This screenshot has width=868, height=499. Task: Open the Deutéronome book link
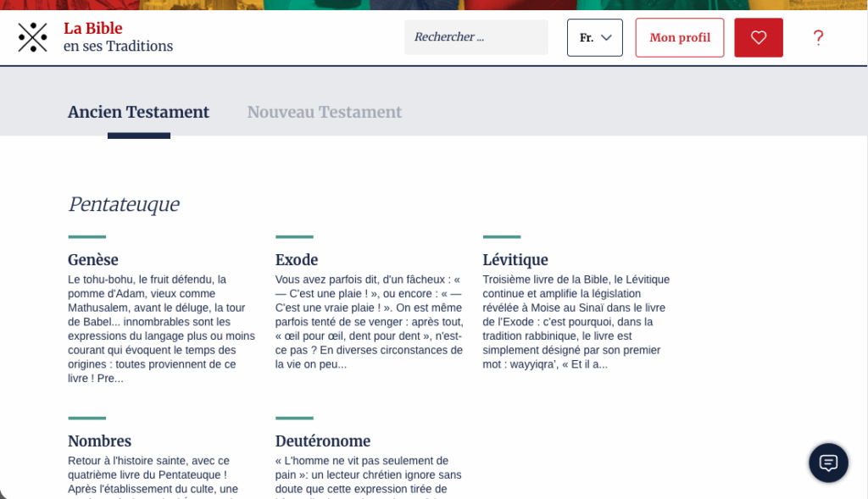point(322,441)
